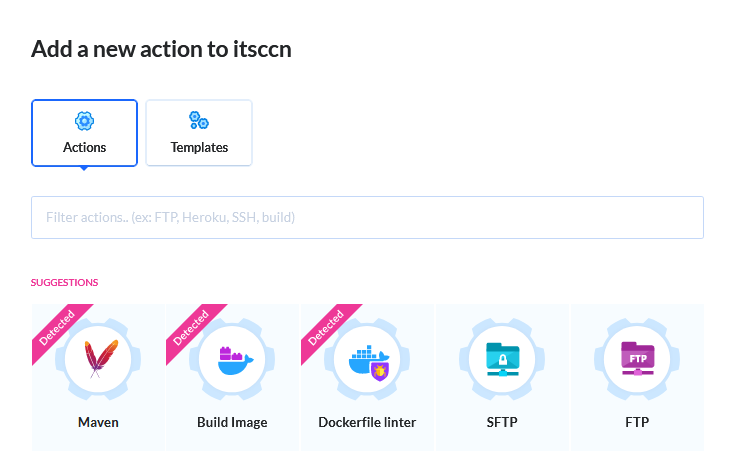Click the 'Add a new action to itsccn' title
The width and height of the screenshot is (736, 469).
161,48
